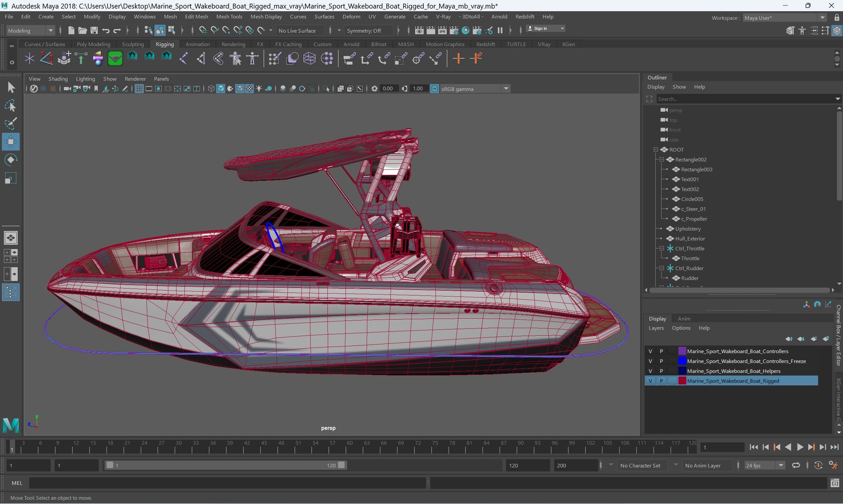Click the Outliner search field

point(745,99)
